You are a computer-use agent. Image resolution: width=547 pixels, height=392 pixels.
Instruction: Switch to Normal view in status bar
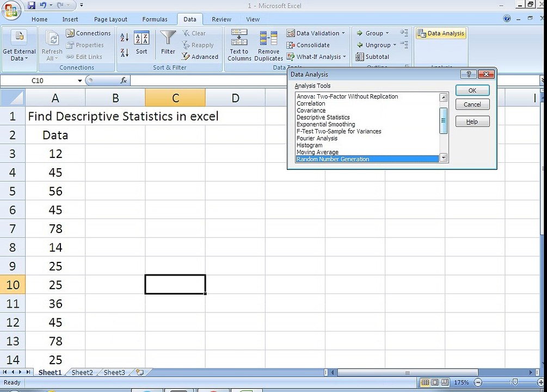tap(425, 382)
